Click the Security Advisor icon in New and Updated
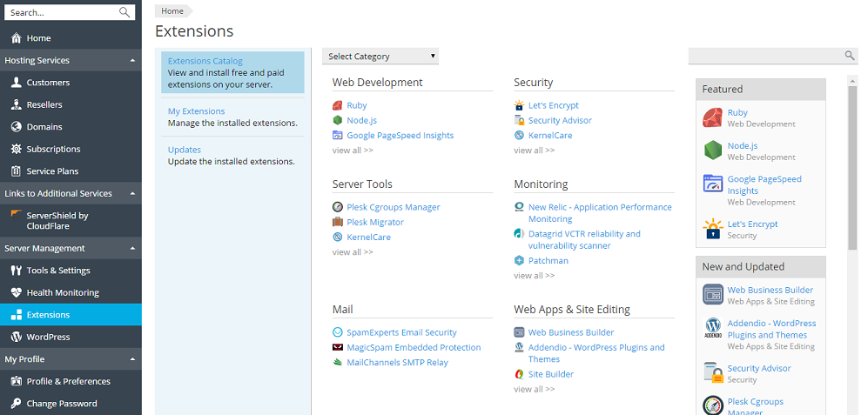Image resolution: width=868 pixels, height=415 pixels. point(712,373)
